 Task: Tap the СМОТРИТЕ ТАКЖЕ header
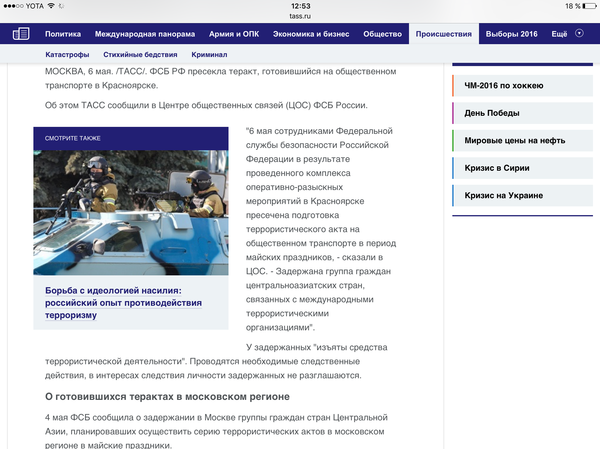[131, 138]
